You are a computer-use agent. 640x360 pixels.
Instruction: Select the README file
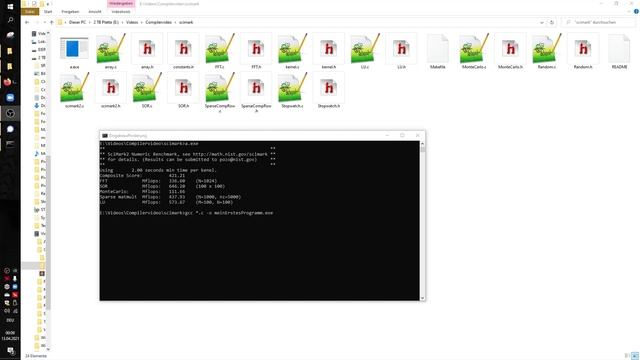[619, 52]
